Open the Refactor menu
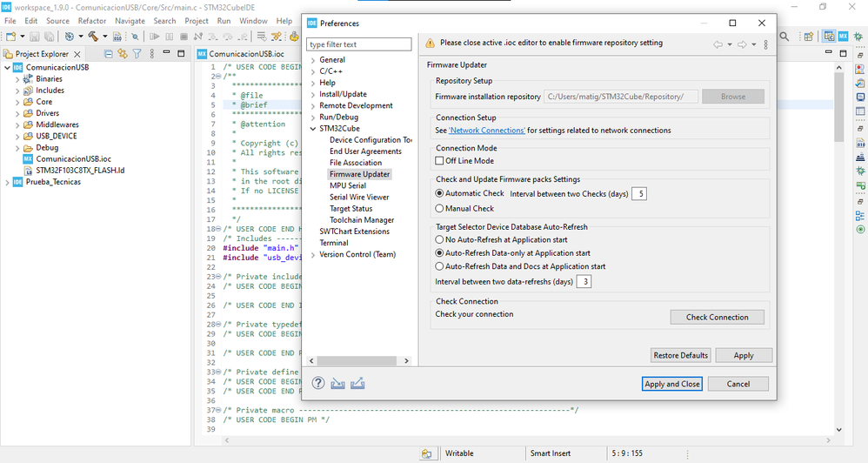868x463 pixels. pyautogui.click(x=92, y=21)
